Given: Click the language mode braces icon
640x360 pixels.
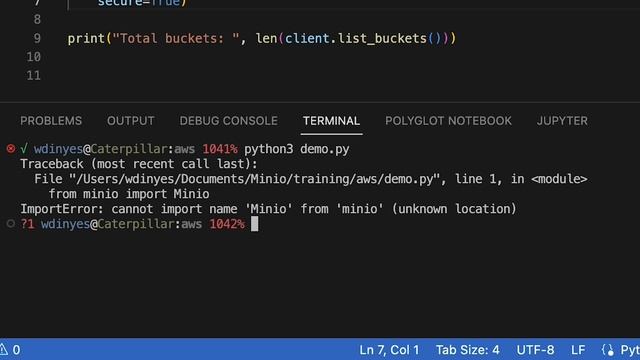Looking at the screenshot, I should pyautogui.click(x=608, y=350).
